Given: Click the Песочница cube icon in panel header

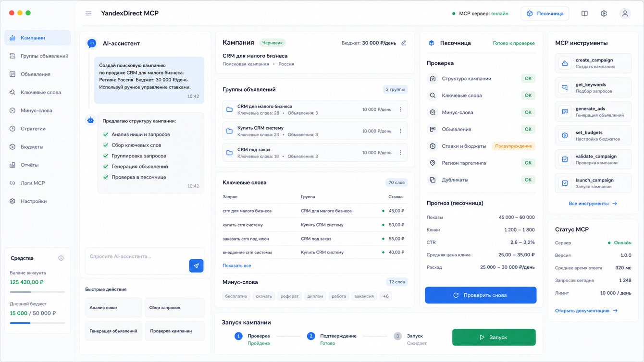Looking at the screenshot, I should pos(432,43).
